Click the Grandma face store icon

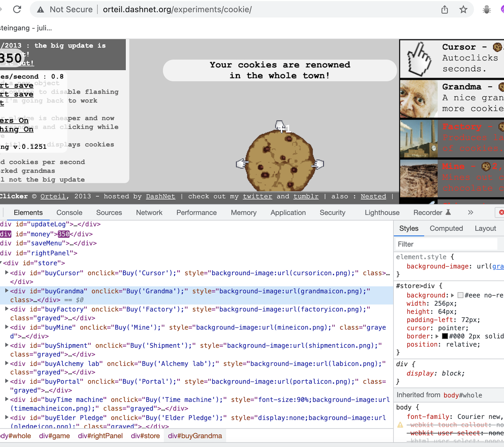coord(419,99)
